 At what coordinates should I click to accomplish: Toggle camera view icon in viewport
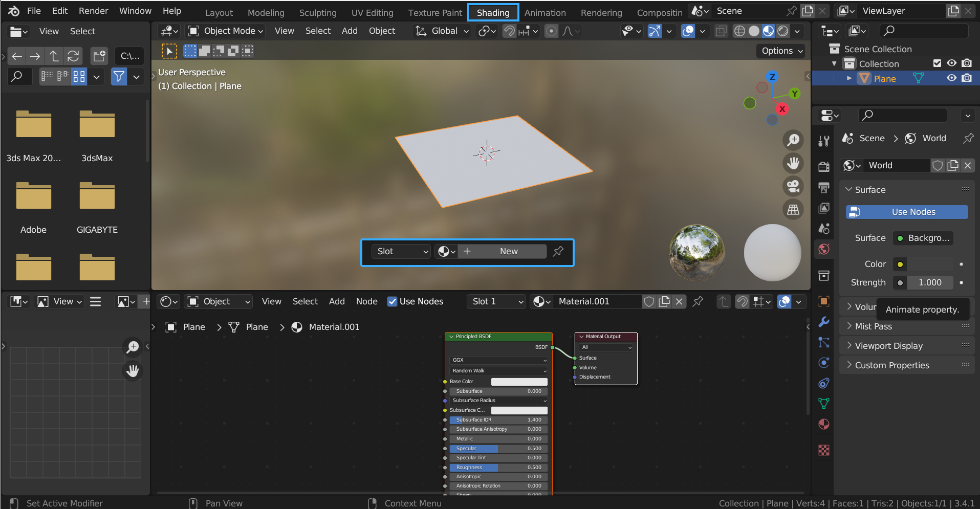point(793,186)
